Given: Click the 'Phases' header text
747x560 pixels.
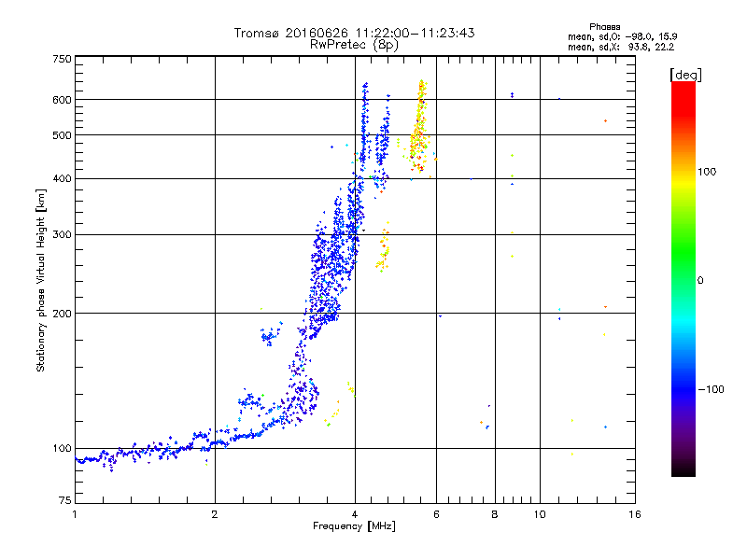Looking at the screenshot, I should pyautogui.click(x=604, y=27).
